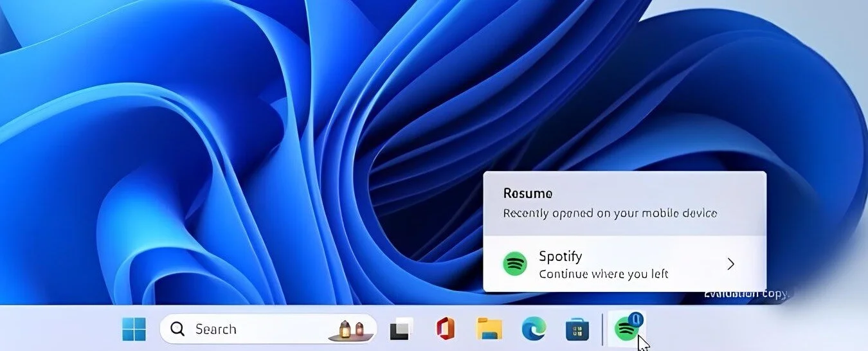Click the 'Continue where you left' text
Screen dimensions: 868x351
(x=603, y=274)
